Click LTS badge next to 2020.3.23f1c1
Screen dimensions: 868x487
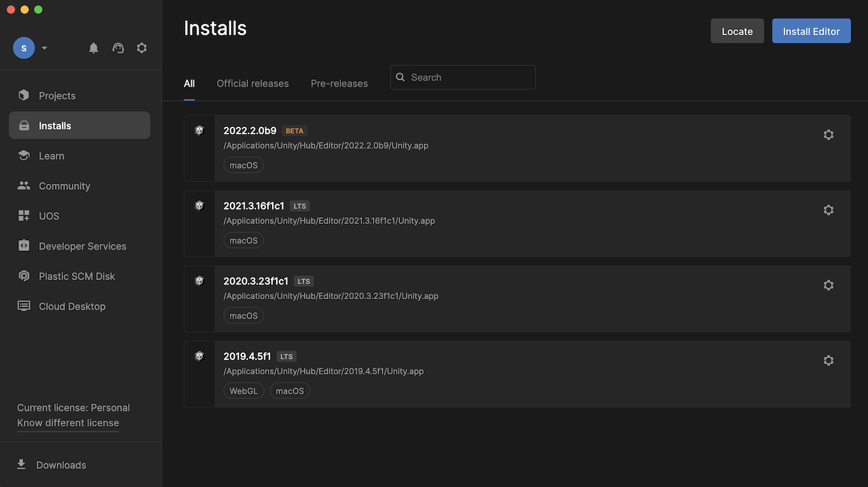[x=304, y=281]
